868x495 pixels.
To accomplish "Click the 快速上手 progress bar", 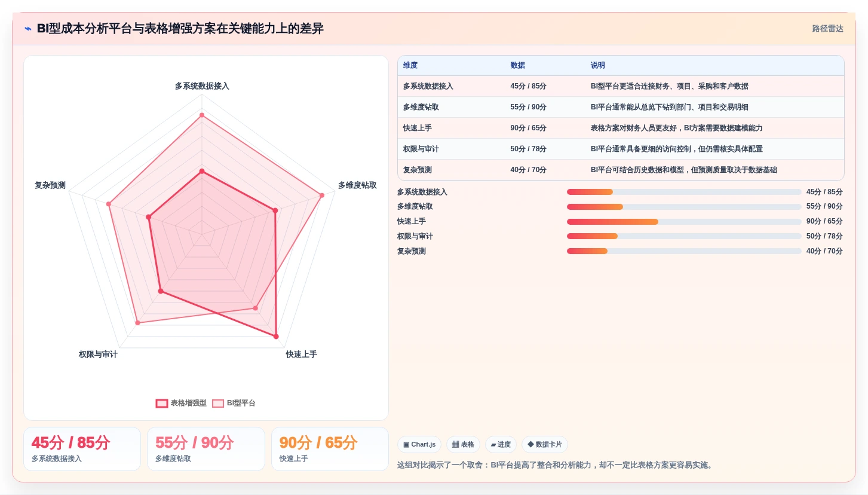I will click(684, 221).
